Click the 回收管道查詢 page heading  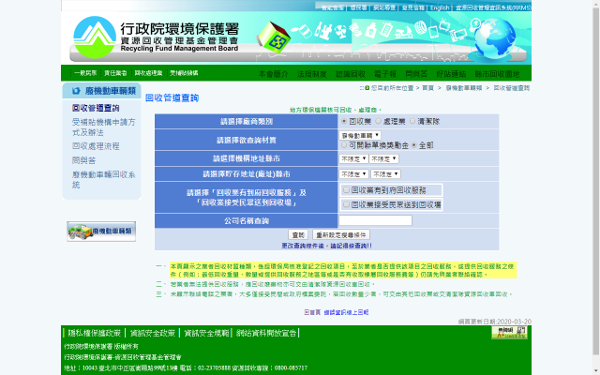pyautogui.click(x=172, y=98)
